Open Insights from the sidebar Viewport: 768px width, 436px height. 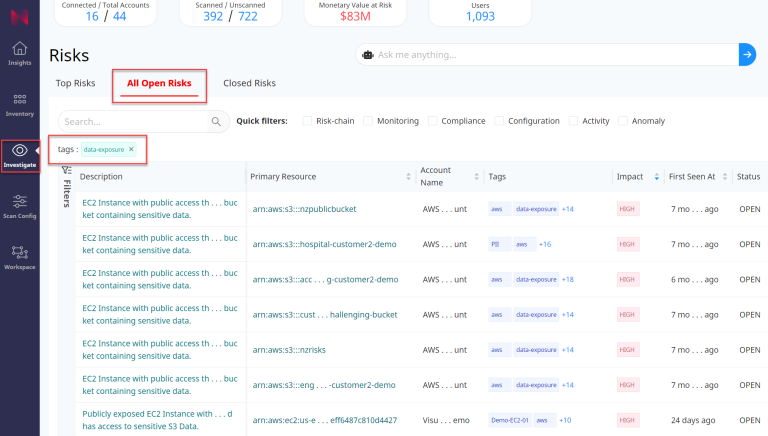pyautogui.click(x=19, y=52)
